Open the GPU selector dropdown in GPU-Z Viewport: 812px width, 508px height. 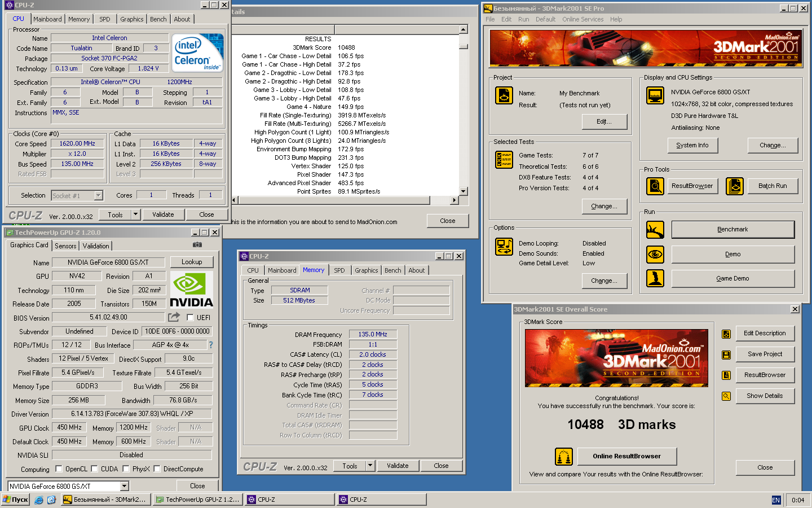(125, 486)
